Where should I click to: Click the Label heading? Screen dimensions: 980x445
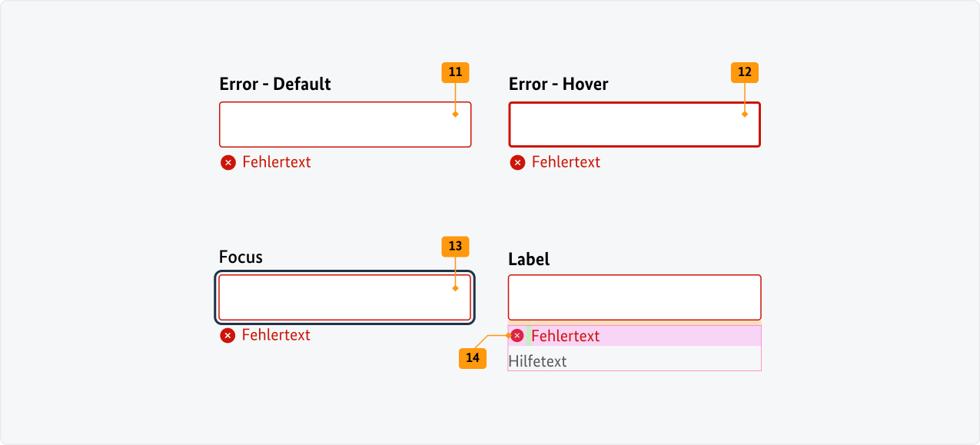tap(528, 259)
